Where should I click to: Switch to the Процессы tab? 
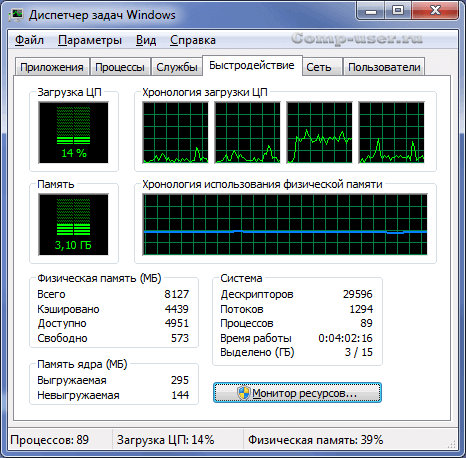coord(120,67)
